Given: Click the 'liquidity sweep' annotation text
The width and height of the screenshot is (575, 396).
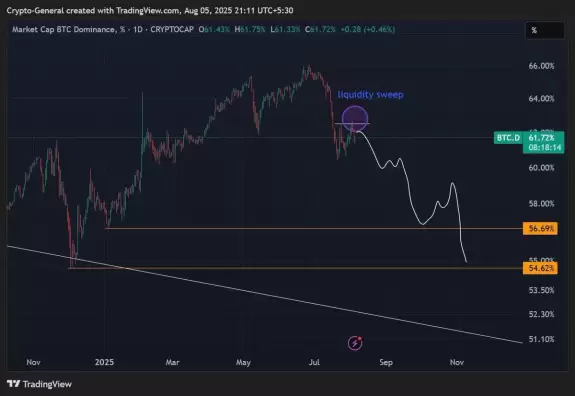Looking at the screenshot, I should (370, 95).
